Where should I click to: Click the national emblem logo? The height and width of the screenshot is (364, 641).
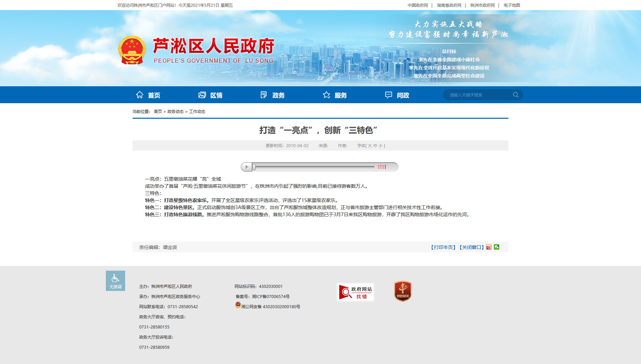pyautogui.click(x=132, y=50)
